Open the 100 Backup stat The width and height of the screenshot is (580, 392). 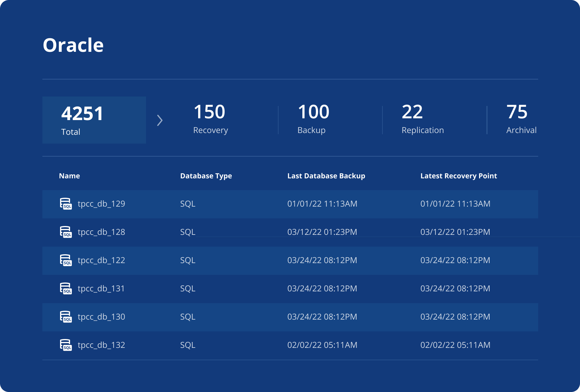tap(313, 119)
